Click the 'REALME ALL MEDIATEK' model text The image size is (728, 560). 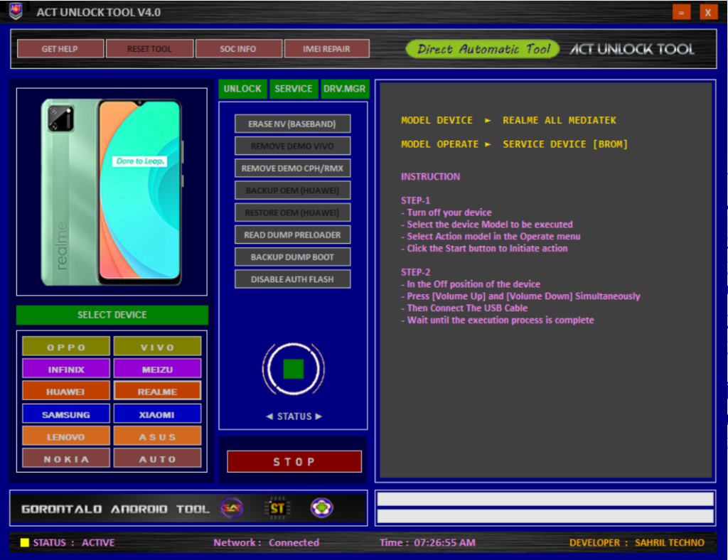559,120
